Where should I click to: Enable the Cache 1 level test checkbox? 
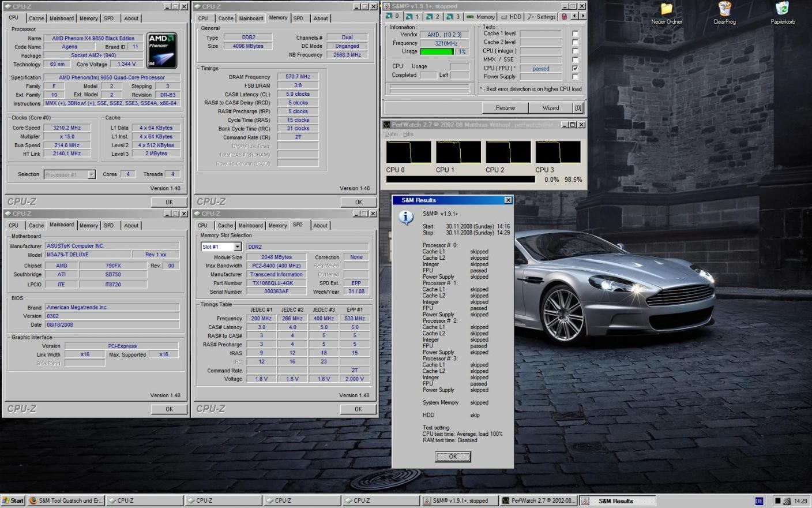point(575,33)
